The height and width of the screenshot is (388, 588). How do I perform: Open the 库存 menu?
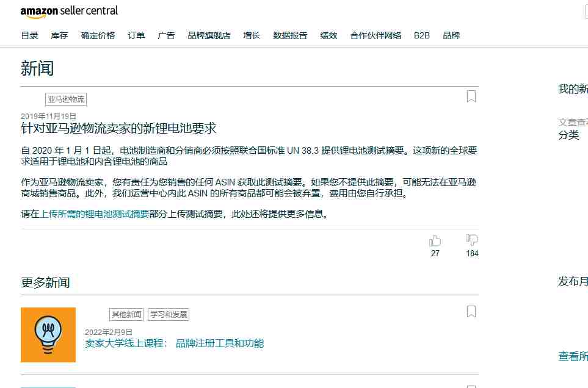click(59, 35)
